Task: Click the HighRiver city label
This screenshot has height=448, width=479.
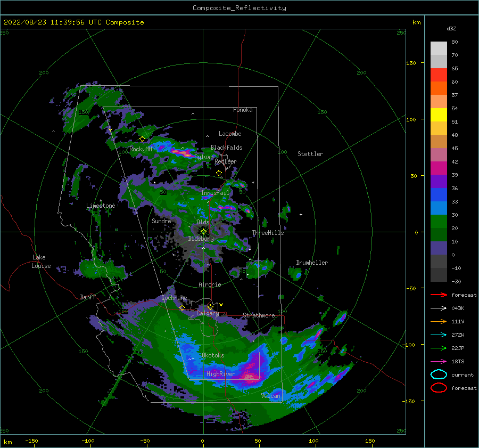Action: click(221, 374)
